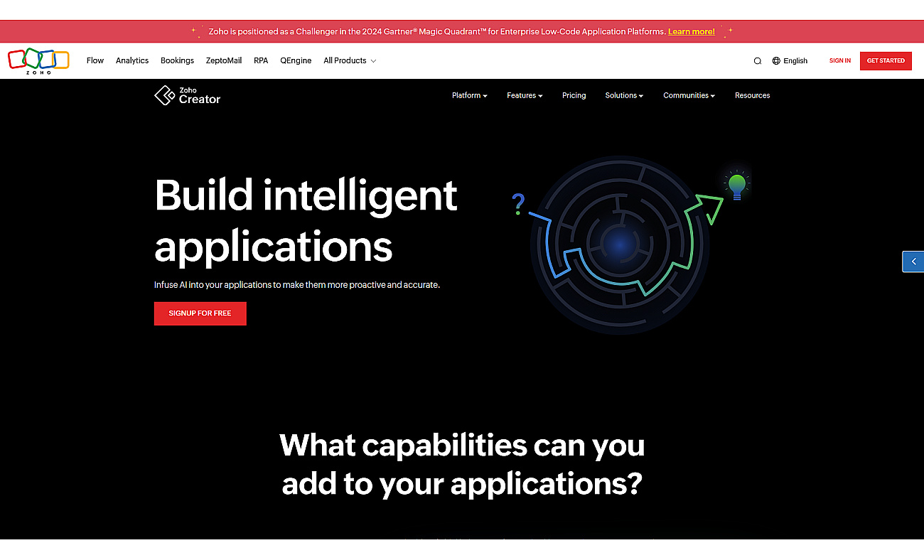This screenshot has width=924, height=560.
Task: Open the RPA product link
Action: 261,60
